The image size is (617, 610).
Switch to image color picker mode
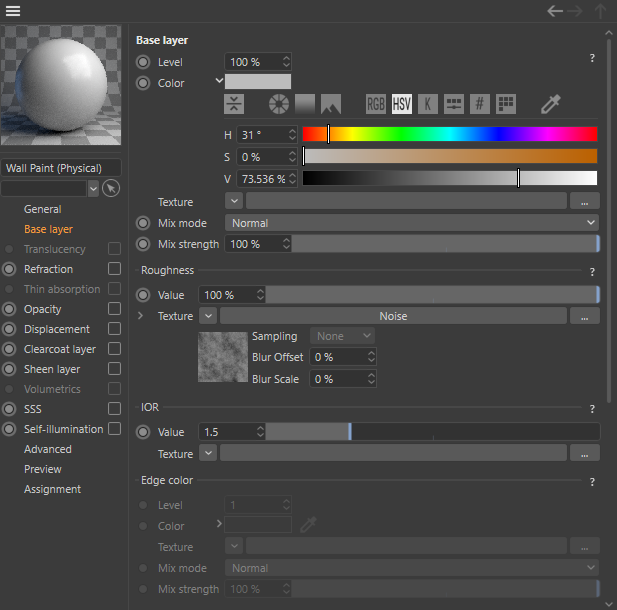[x=331, y=104]
